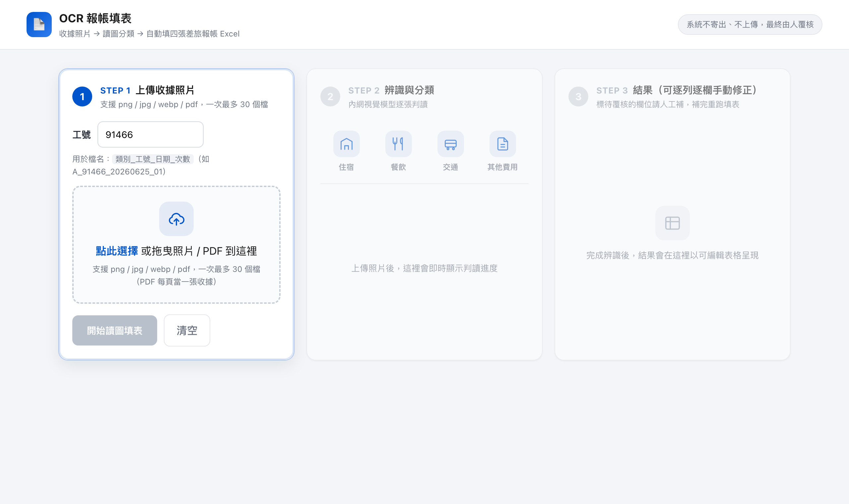Click the 清空 button
Screen dimensions: 849x504
pyautogui.click(x=187, y=331)
